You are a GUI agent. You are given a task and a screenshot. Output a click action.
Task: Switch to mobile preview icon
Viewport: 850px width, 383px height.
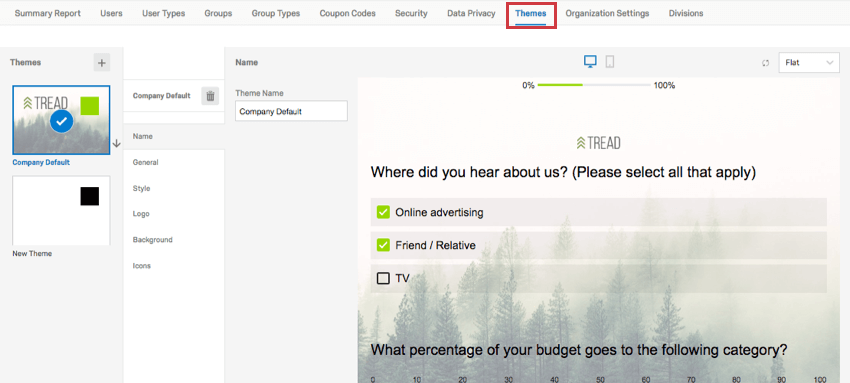610,62
